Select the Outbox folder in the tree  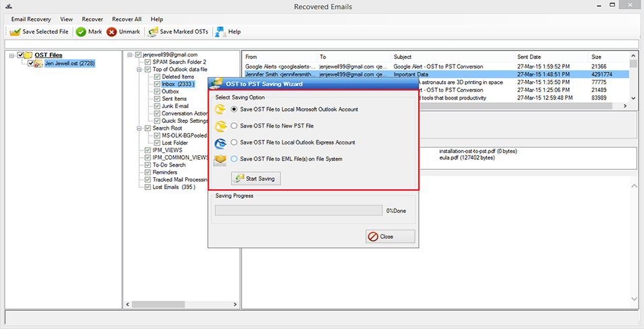point(170,91)
